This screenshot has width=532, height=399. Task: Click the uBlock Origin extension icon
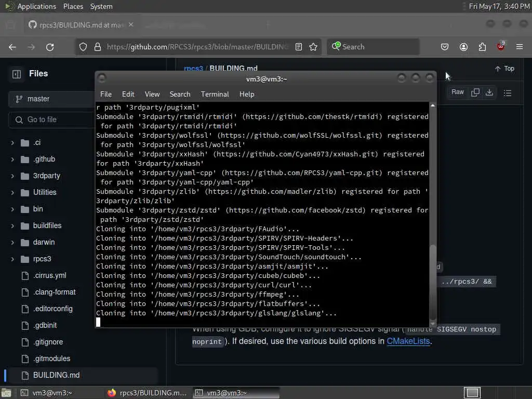(x=501, y=46)
